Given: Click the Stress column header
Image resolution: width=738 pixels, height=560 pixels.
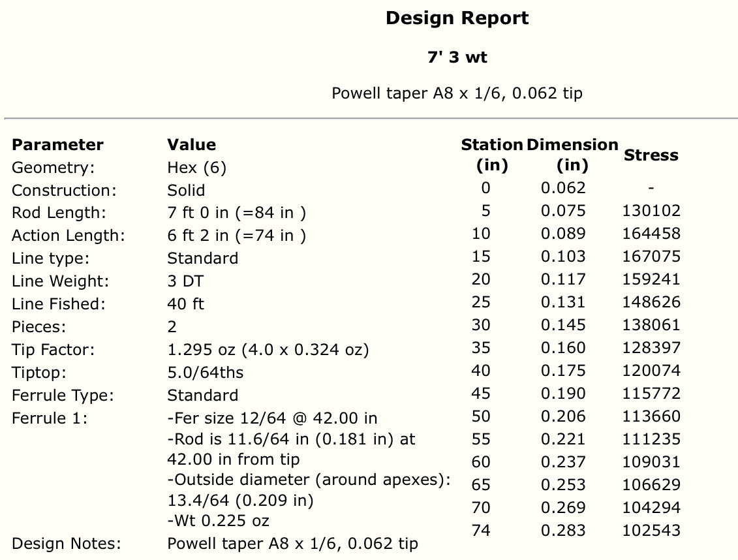Looking at the screenshot, I should point(651,155).
